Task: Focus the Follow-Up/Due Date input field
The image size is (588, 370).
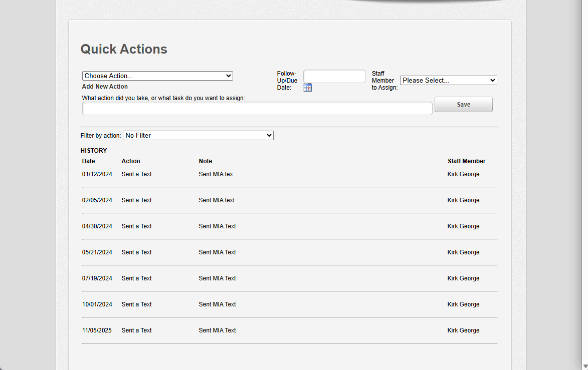Action: (x=334, y=77)
